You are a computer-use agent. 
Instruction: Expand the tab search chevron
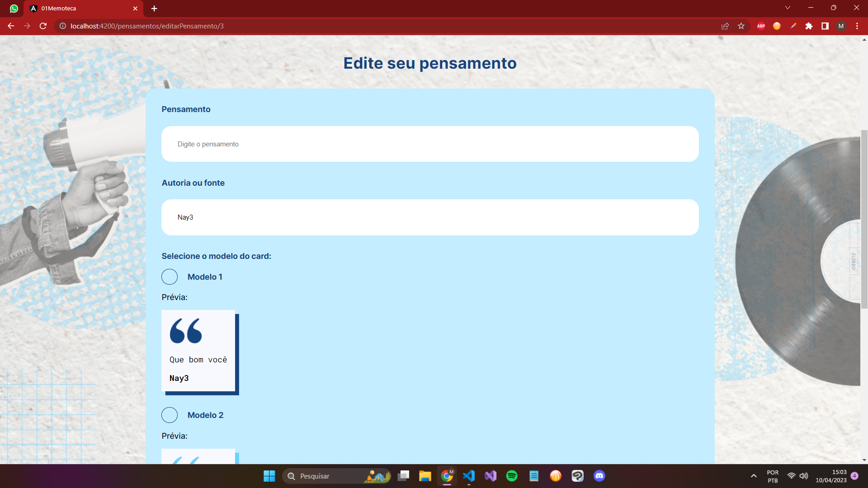[788, 8]
